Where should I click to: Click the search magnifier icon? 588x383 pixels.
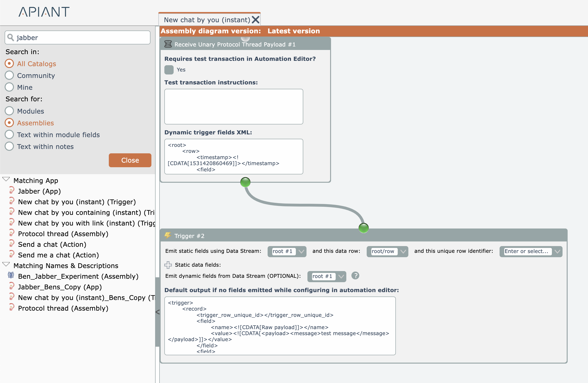tap(10, 37)
